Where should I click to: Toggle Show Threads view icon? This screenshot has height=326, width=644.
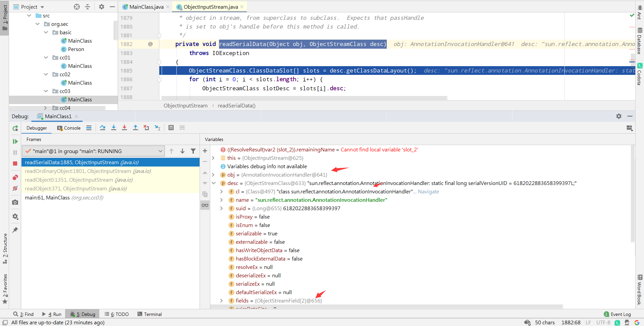(x=89, y=128)
